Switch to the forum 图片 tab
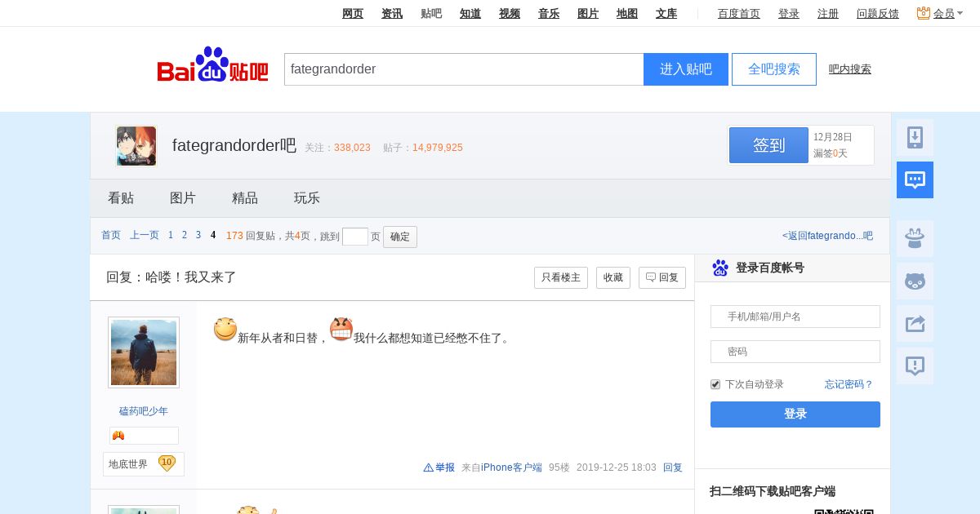The width and height of the screenshot is (980, 514). point(183,198)
